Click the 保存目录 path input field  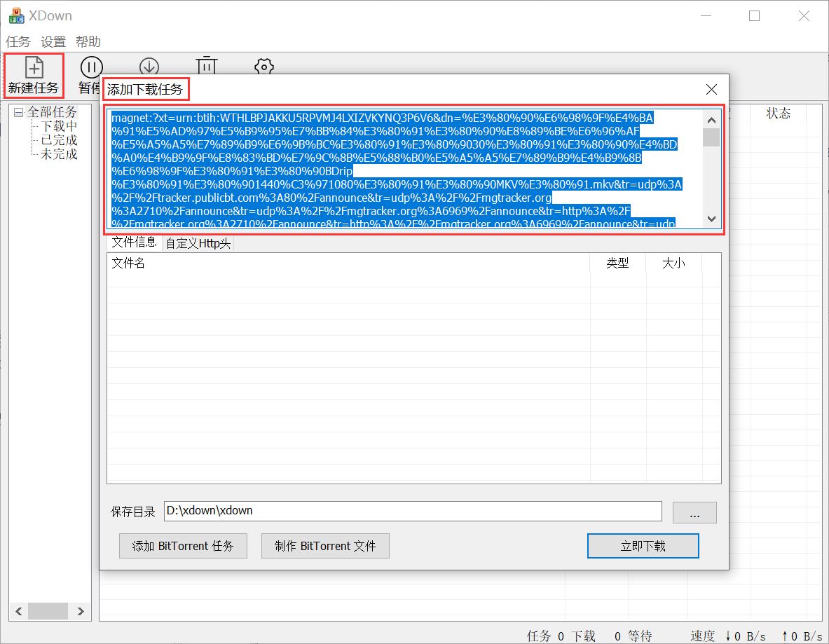point(413,511)
